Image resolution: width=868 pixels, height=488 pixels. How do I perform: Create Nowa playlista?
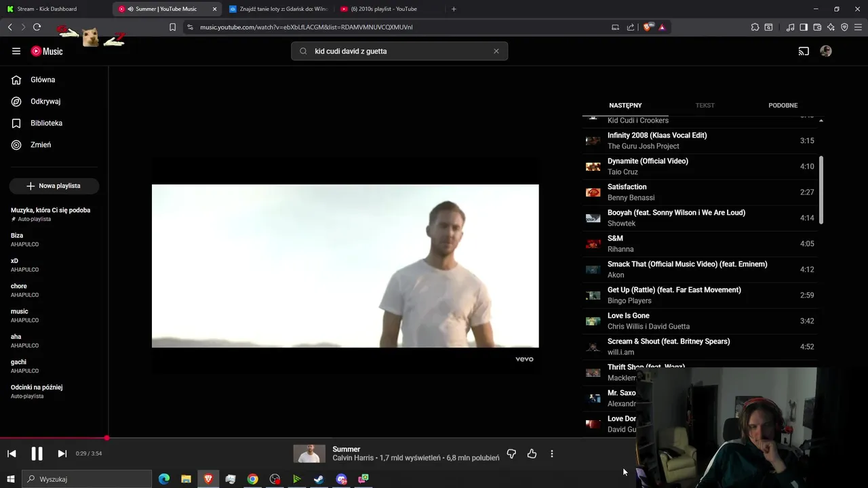(54, 186)
